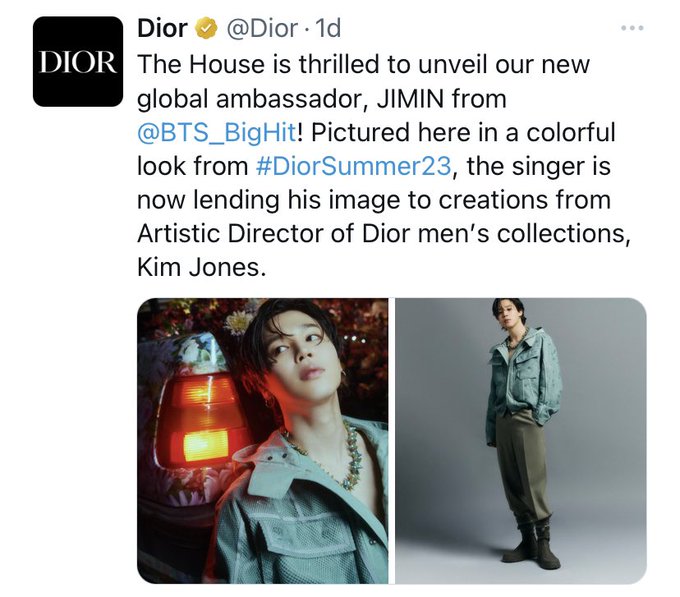Open the 1d timestamp permalink

[328, 29]
